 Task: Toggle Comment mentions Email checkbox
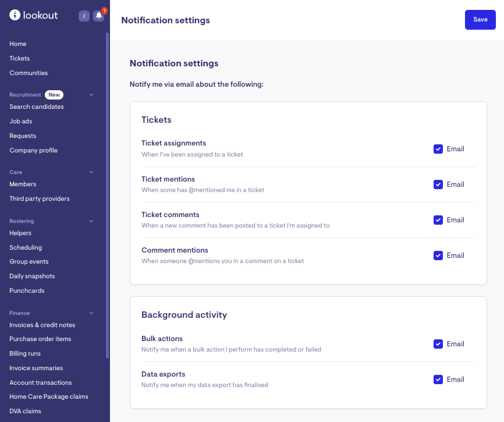coord(438,256)
